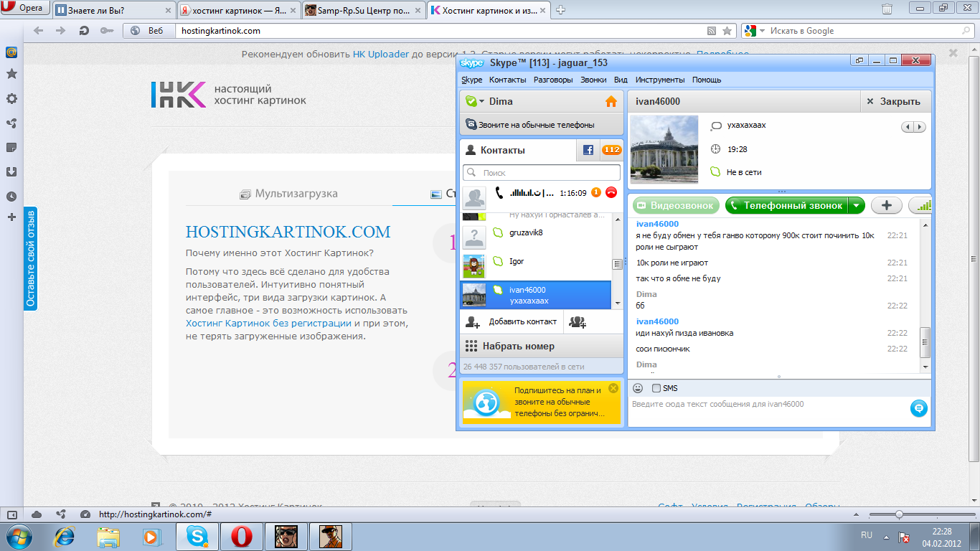Click the password wand key icon

coord(107,31)
